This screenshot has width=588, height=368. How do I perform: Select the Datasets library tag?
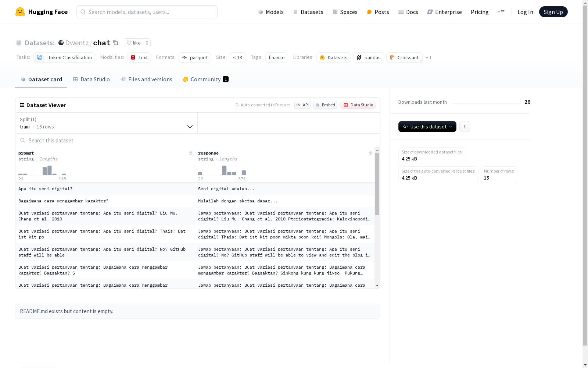(x=334, y=57)
